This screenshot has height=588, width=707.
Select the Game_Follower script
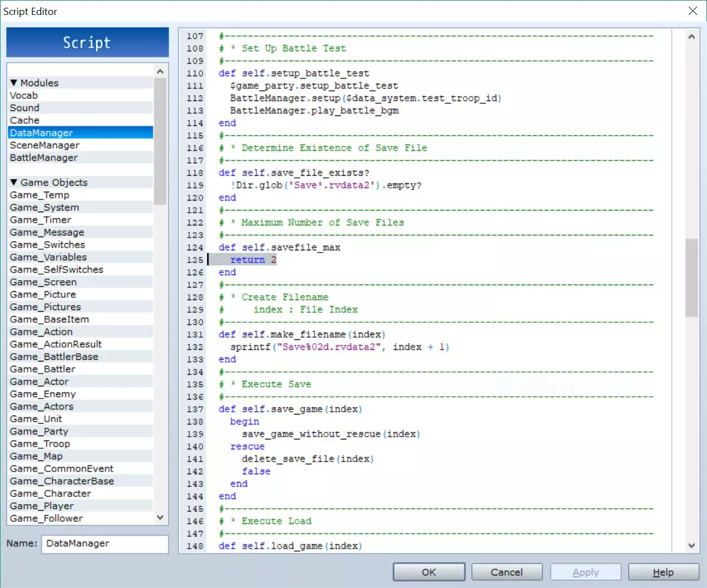(46, 518)
